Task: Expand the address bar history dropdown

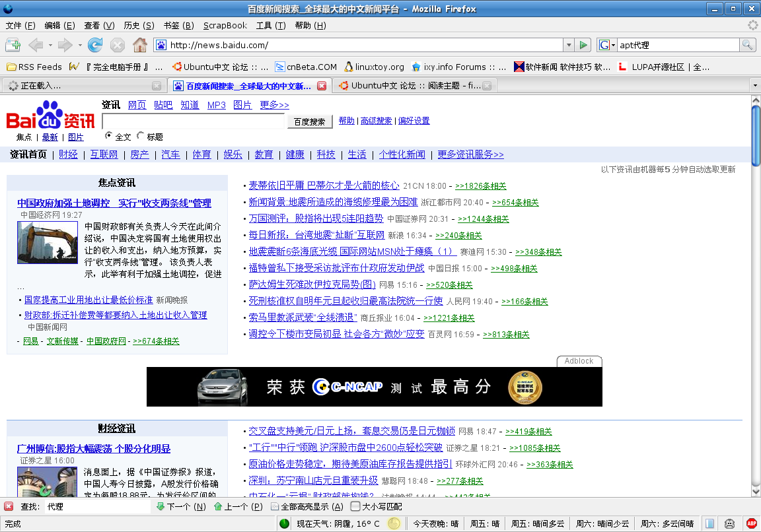Action: 569,45
